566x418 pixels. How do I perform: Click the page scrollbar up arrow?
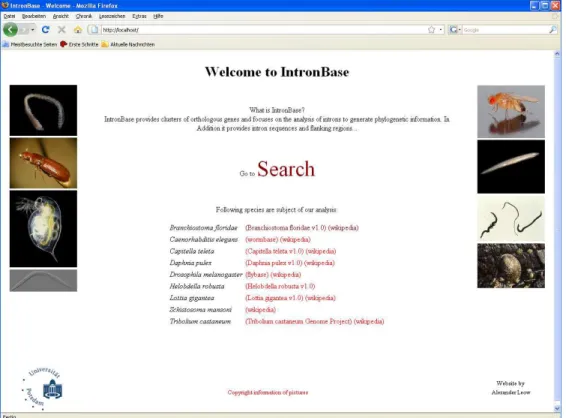(x=557, y=54)
